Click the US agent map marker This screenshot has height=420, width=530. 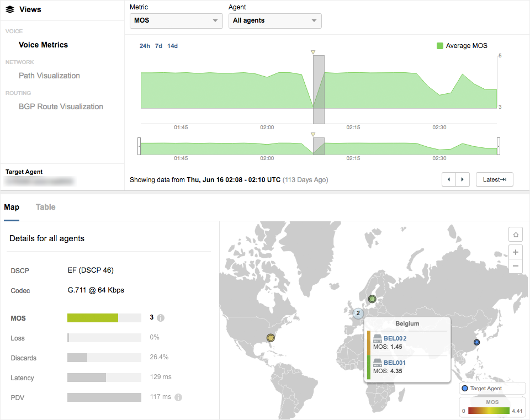pos(271,338)
